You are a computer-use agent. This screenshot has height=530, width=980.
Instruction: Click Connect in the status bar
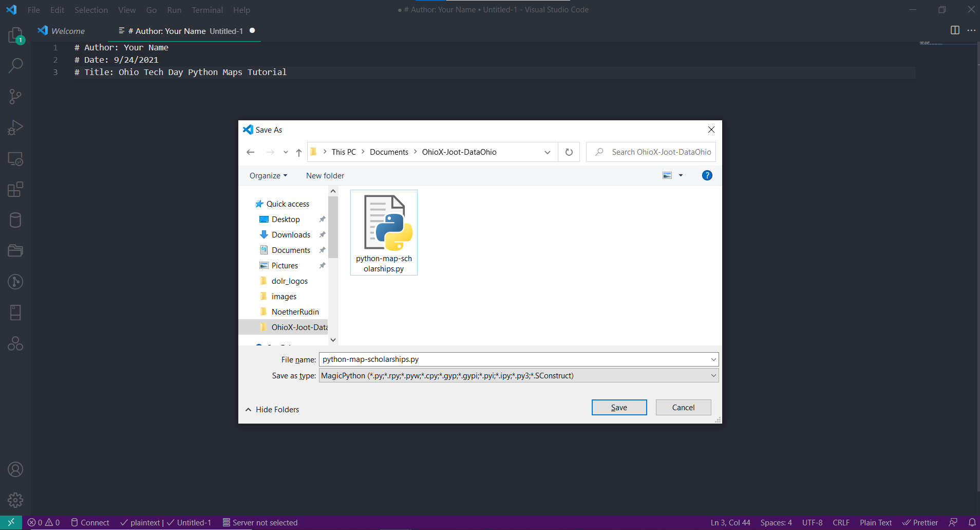tap(90, 522)
